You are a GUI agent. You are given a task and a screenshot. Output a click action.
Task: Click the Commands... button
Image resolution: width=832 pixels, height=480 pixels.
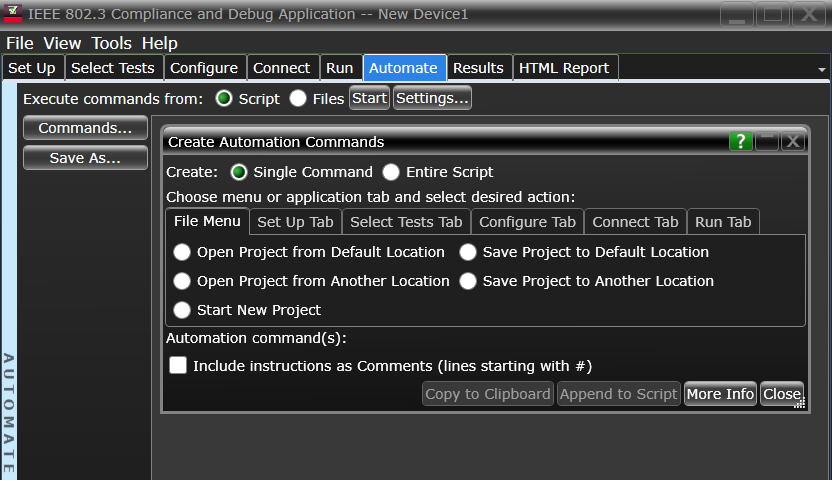coord(85,128)
